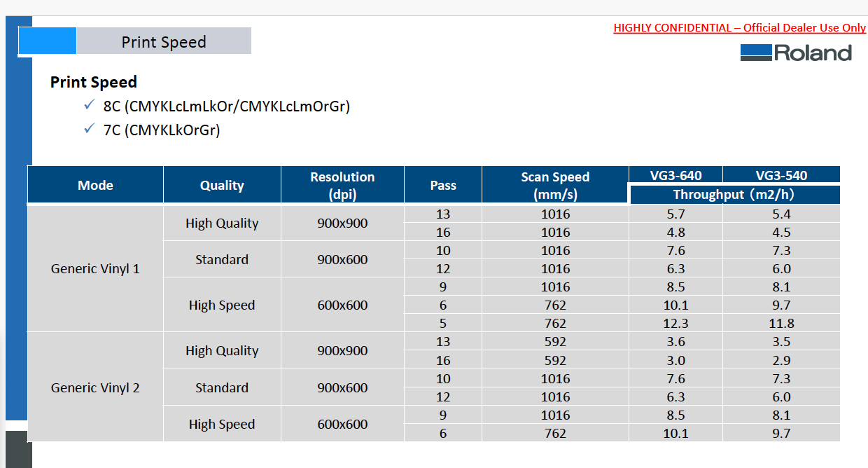The width and height of the screenshot is (868, 468).
Task: Select High Quality cell for Generic Vinyl 1
Action: (222, 223)
